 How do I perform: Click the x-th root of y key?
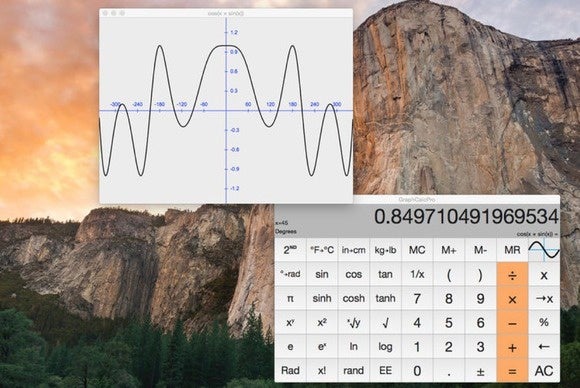354,323
